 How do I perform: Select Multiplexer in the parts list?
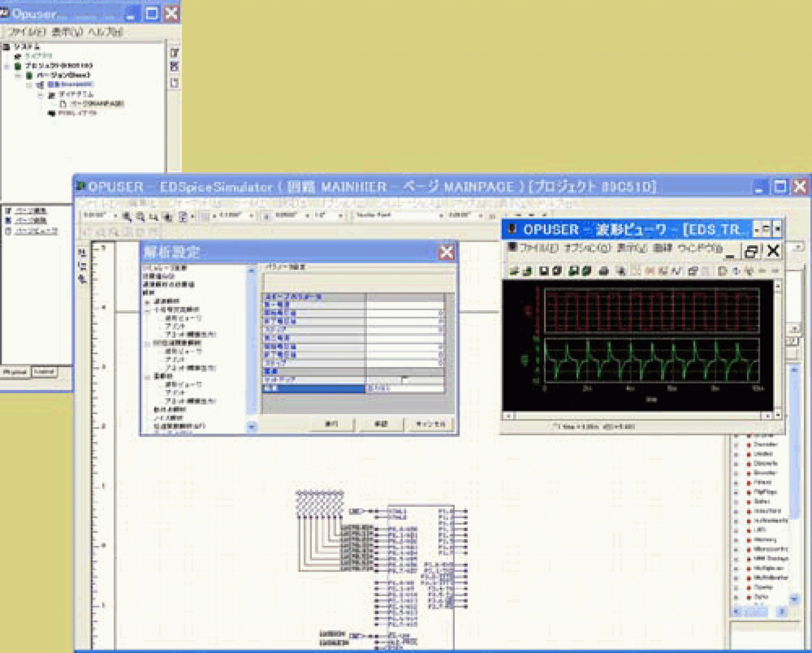(x=769, y=568)
